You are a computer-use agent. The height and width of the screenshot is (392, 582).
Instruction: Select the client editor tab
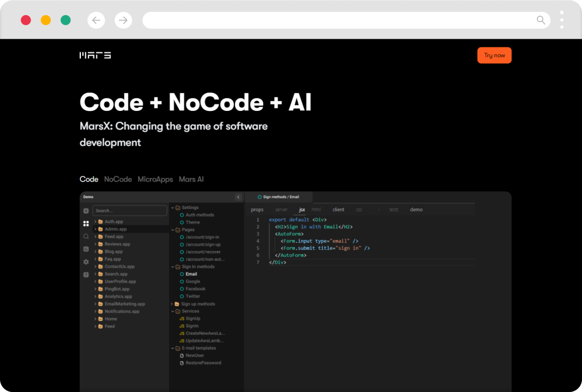[338, 209]
